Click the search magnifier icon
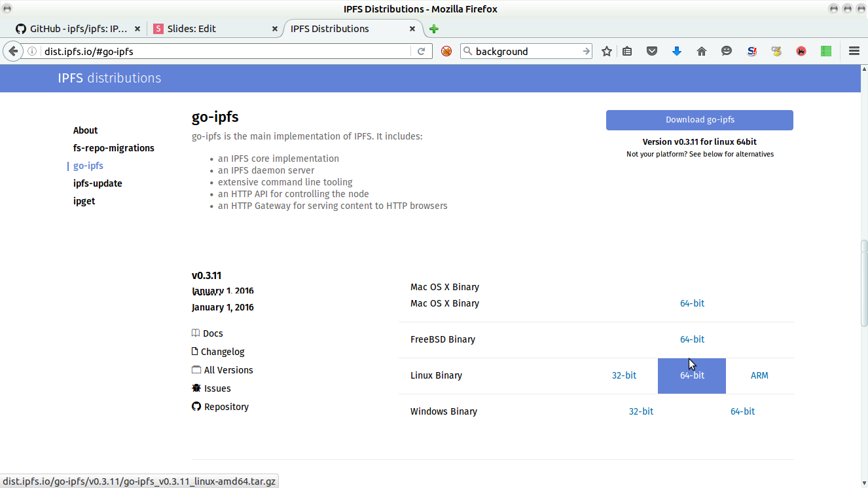868x488 pixels. point(467,51)
